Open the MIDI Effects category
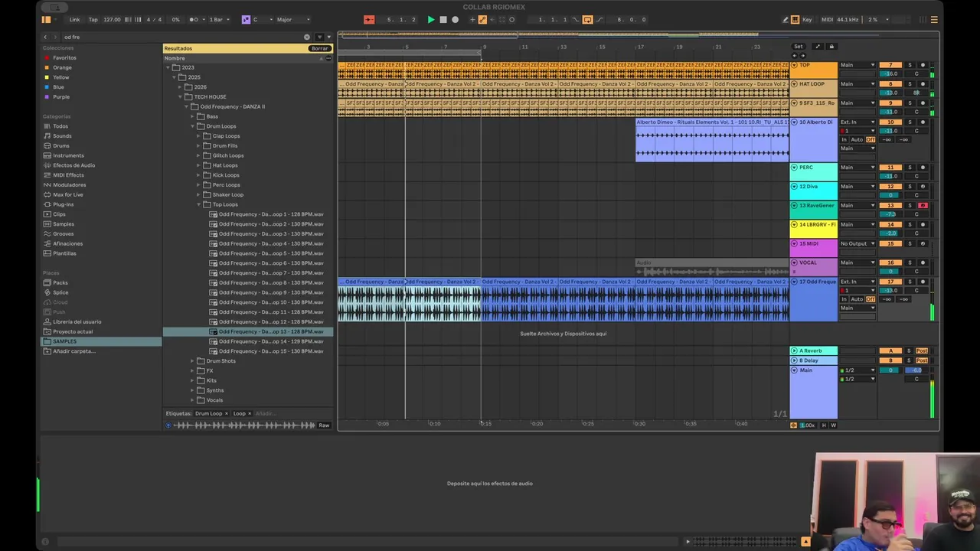980x551 pixels. pos(68,175)
